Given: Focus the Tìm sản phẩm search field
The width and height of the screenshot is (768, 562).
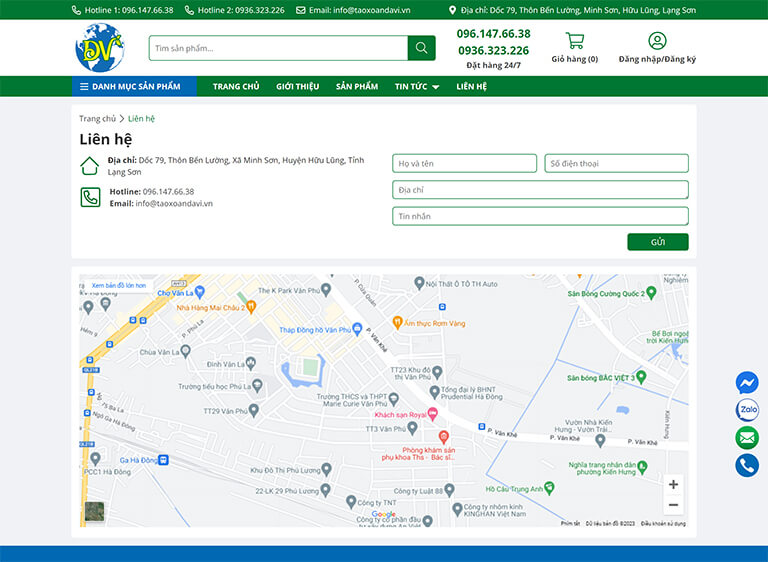Looking at the screenshot, I should [278, 48].
